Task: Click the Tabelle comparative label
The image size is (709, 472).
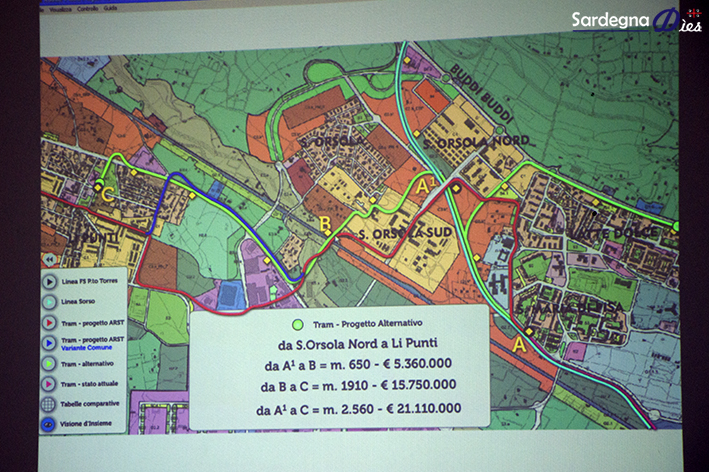Action: tap(91, 406)
